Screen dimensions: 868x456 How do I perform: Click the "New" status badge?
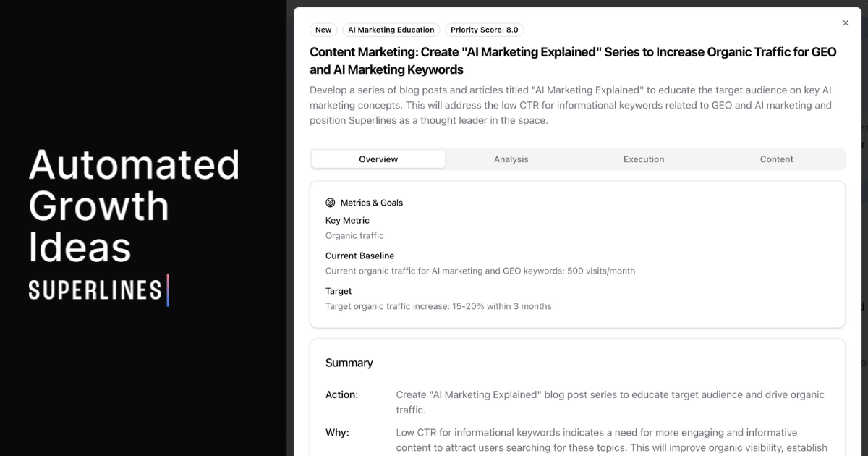coord(323,30)
